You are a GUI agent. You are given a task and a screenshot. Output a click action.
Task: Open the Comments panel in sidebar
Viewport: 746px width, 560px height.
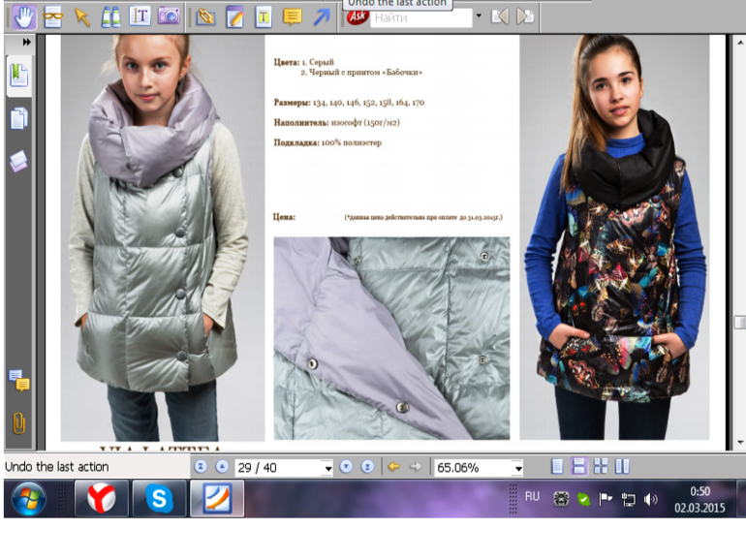pos(18,380)
